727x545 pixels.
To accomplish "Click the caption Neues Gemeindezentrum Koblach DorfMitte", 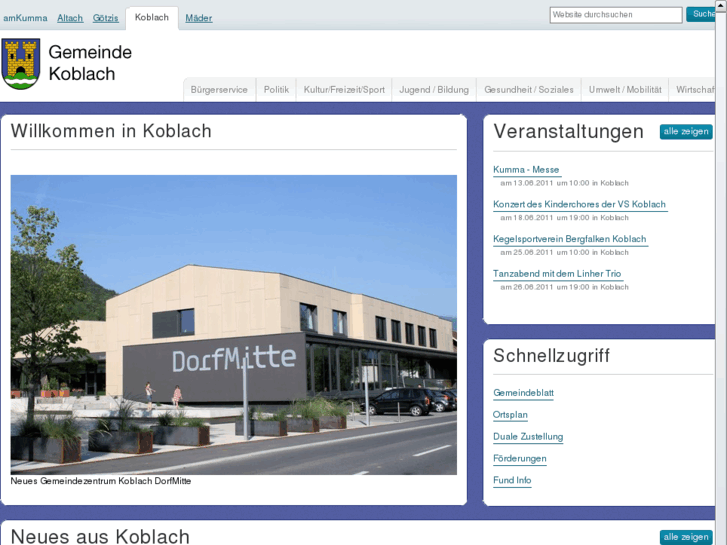I will coord(101,481).
